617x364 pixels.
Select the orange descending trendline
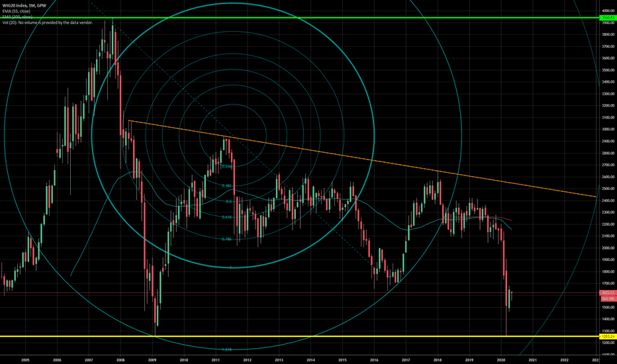[362, 159]
